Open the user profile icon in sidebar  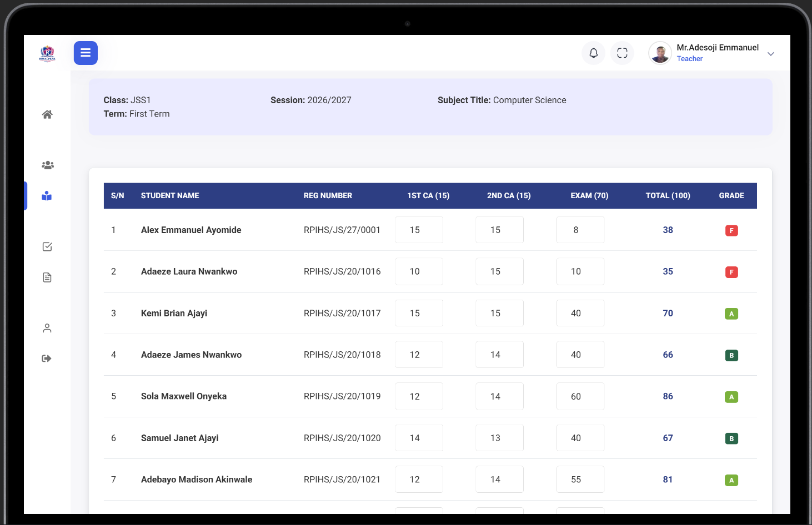(47, 328)
